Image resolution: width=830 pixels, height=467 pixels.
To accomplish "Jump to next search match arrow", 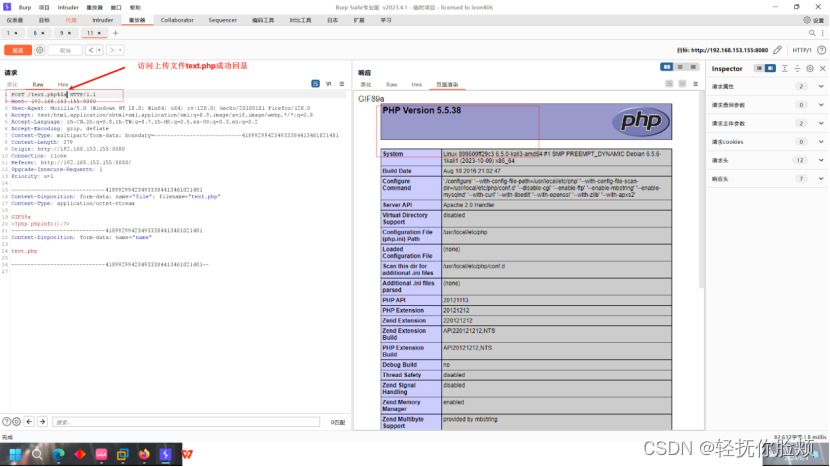I will [42, 422].
